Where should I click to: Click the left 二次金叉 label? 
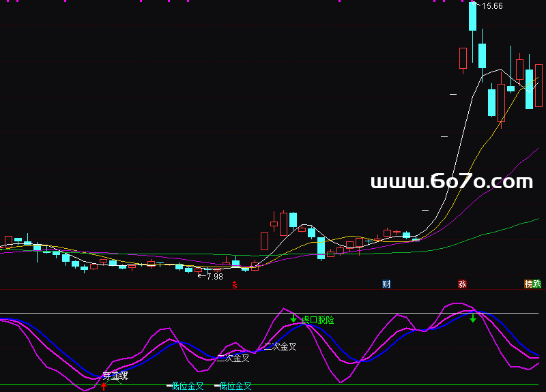point(233,357)
